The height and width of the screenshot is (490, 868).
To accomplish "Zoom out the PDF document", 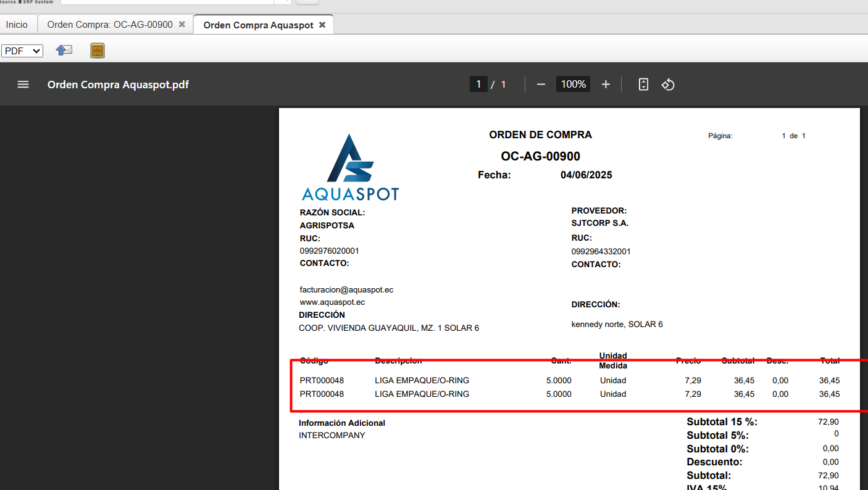I will coord(541,85).
